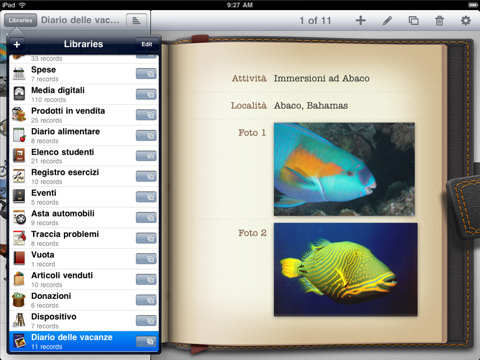Tap the Libraries button in toolbar
The width and height of the screenshot is (480, 360).
point(20,20)
